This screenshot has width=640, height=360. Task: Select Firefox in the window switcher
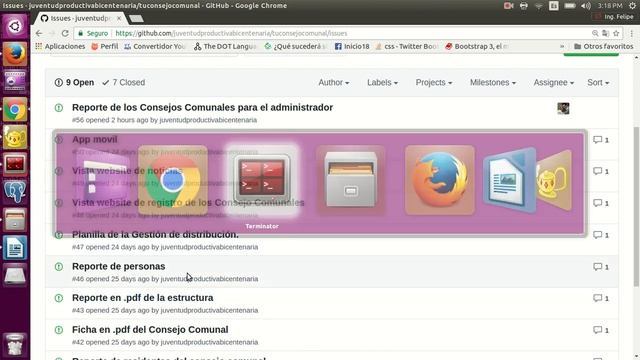coord(440,180)
